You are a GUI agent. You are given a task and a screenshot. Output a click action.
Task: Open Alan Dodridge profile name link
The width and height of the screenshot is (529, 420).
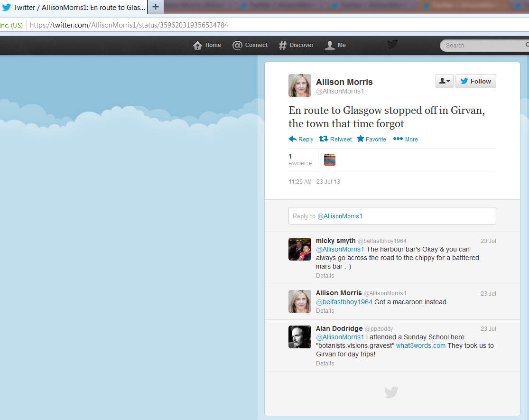pyautogui.click(x=339, y=328)
